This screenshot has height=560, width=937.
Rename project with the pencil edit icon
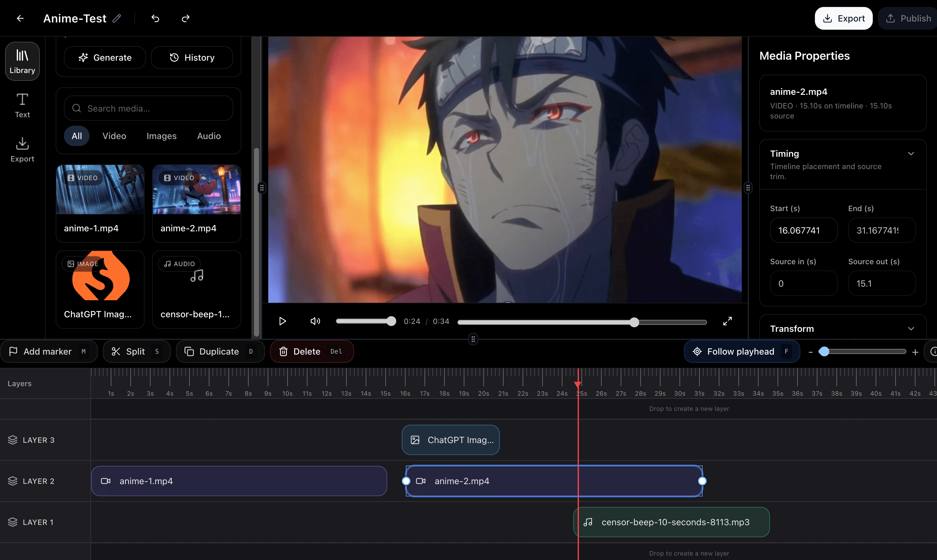coord(117,18)
